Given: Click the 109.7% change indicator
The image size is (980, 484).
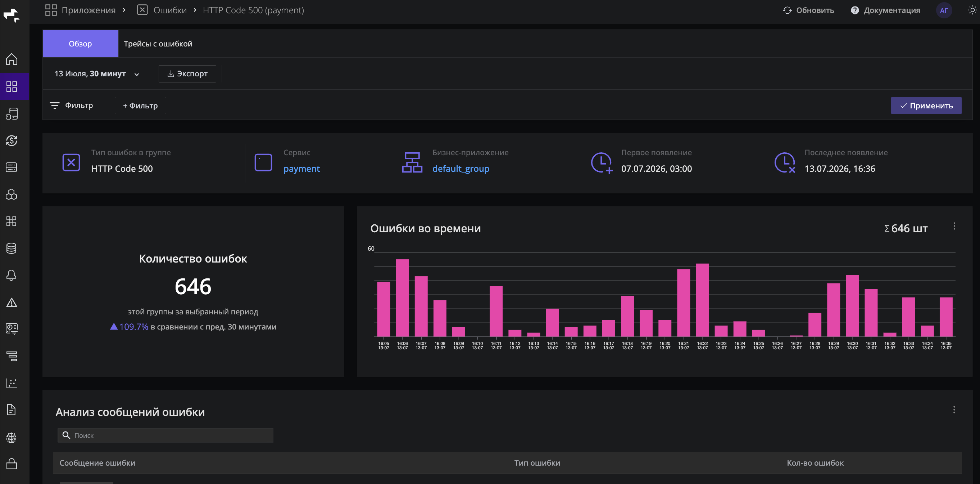Looking at the screenshot, I should coord(130,327).
